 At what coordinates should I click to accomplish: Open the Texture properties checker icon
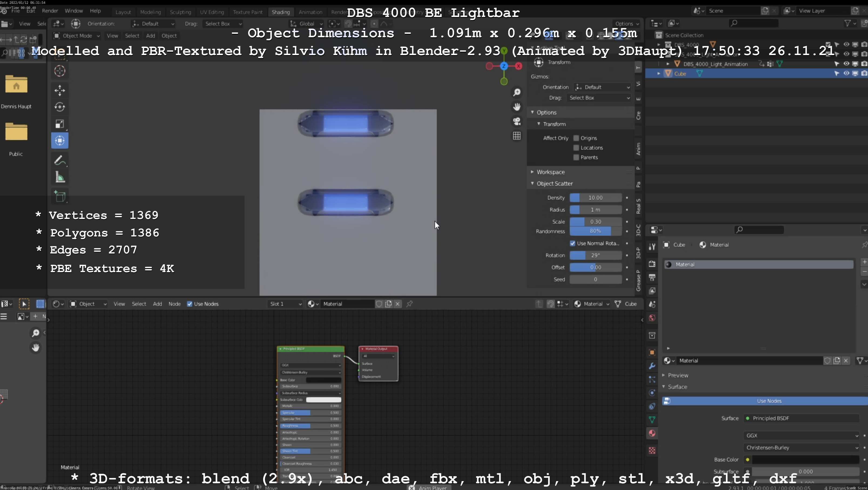point(652,451)
